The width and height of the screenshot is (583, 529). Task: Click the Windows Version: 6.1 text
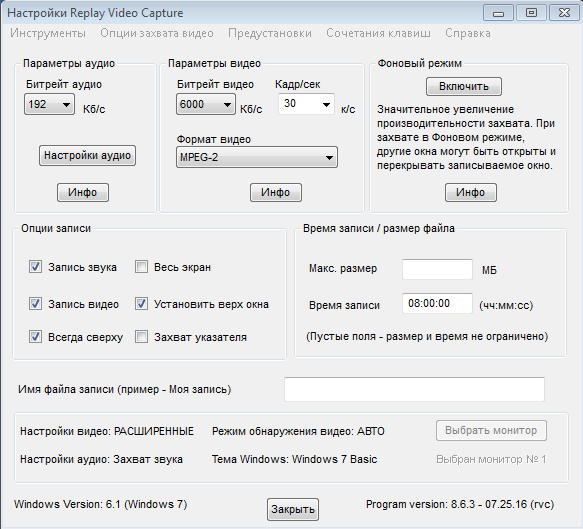(x=100, y=504)
